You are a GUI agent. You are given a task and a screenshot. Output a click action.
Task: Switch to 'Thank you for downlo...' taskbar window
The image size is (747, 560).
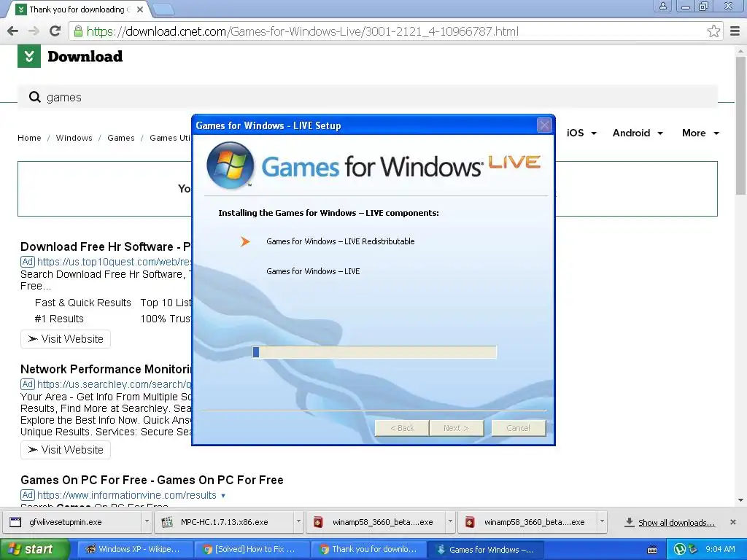[368, 549]
